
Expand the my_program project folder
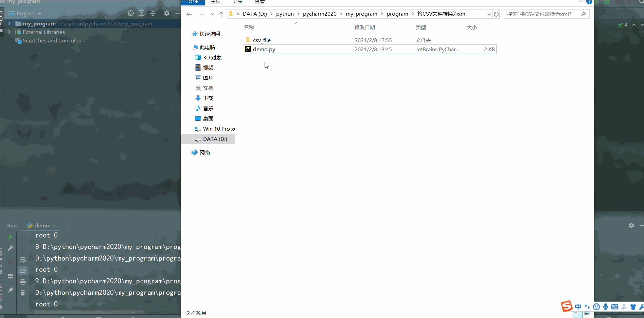tap(9, 24)
